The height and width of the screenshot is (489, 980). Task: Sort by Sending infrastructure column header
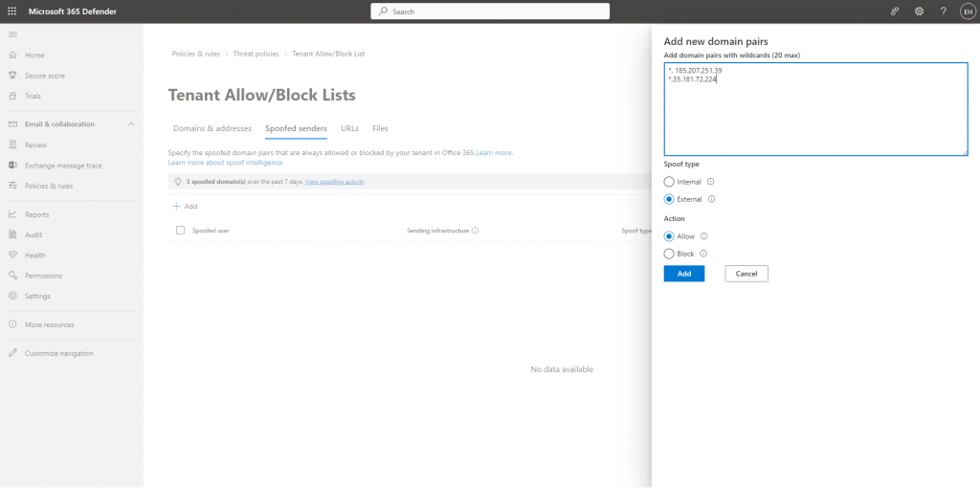pyautogui.click(x=437, y=231)
